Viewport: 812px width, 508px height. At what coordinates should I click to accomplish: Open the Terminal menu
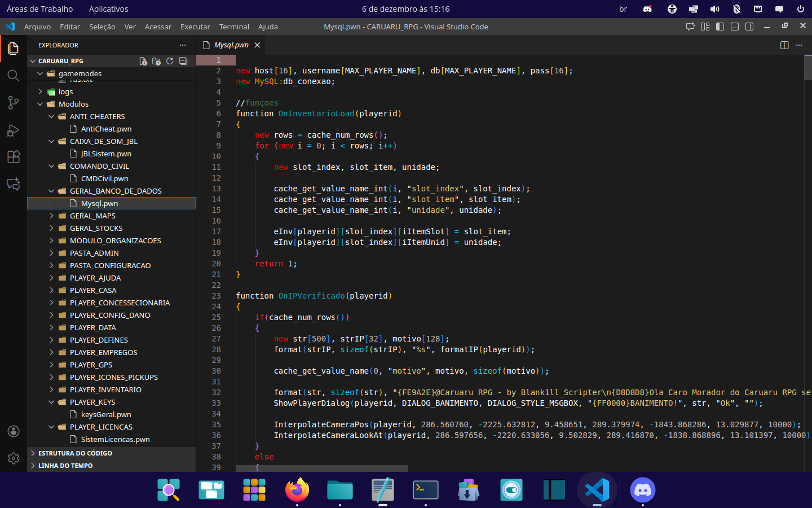click(x=234, y=27)
